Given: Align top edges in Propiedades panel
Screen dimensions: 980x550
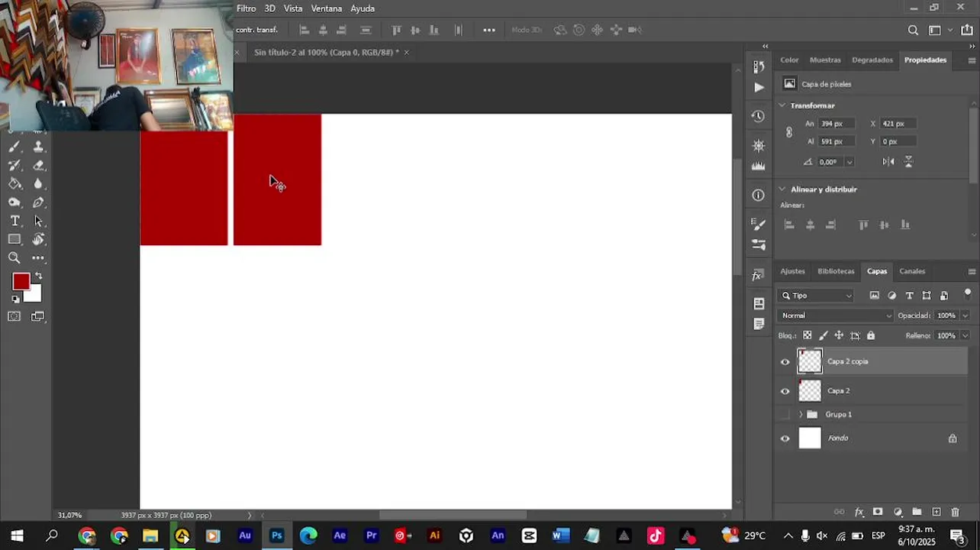Looking at the screenshot, I should 863,225.
